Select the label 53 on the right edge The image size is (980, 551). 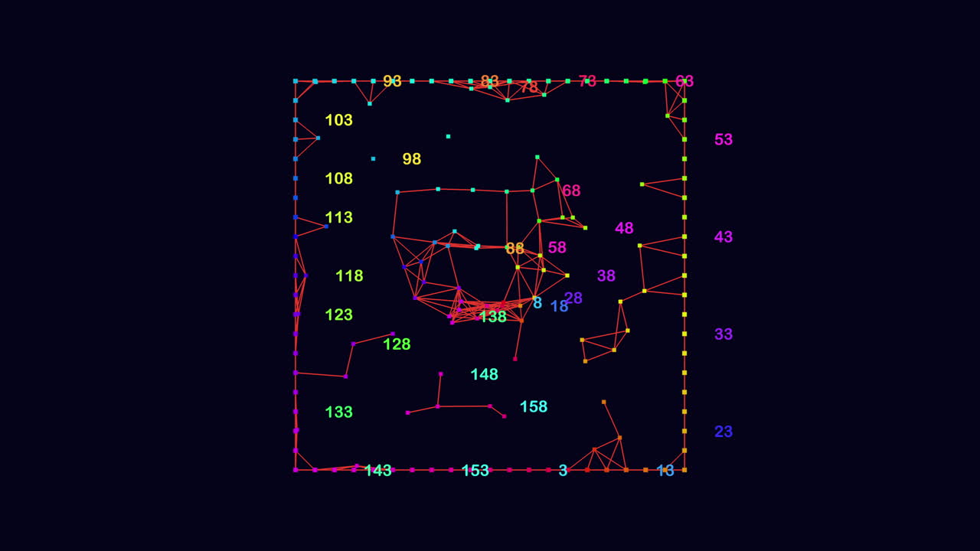tap(722, 140)
